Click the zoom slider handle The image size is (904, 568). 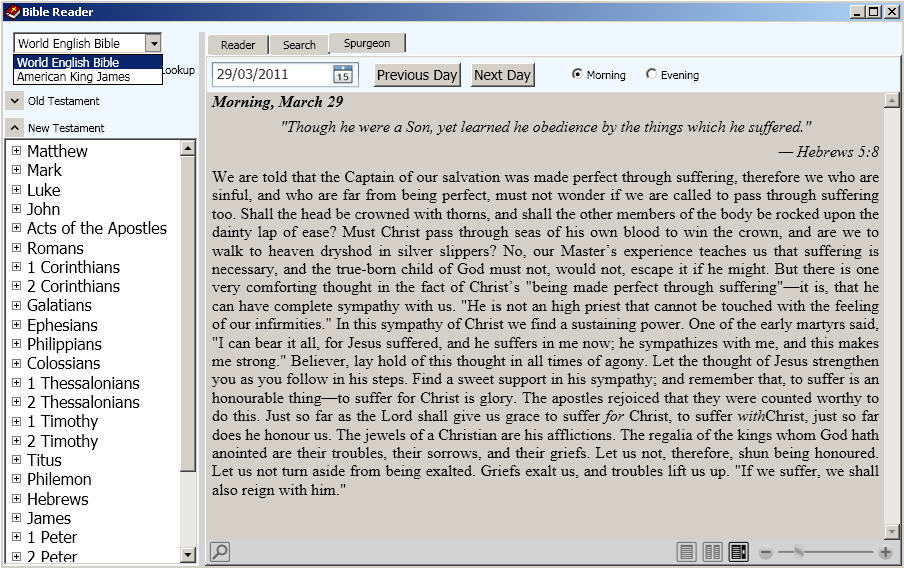798,552
